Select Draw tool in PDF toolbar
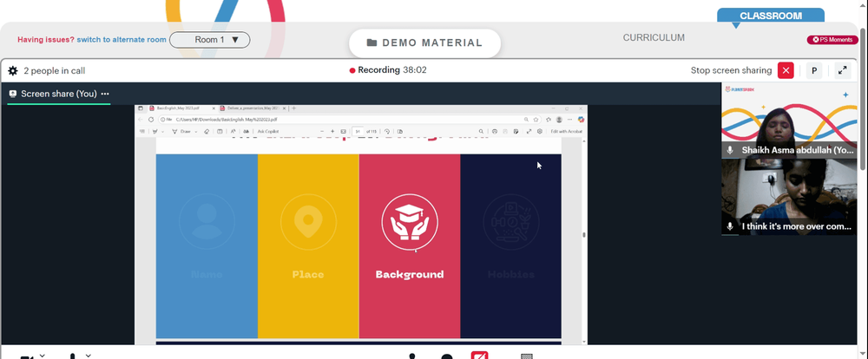This screenshot has width=868, height=359. 182,132
